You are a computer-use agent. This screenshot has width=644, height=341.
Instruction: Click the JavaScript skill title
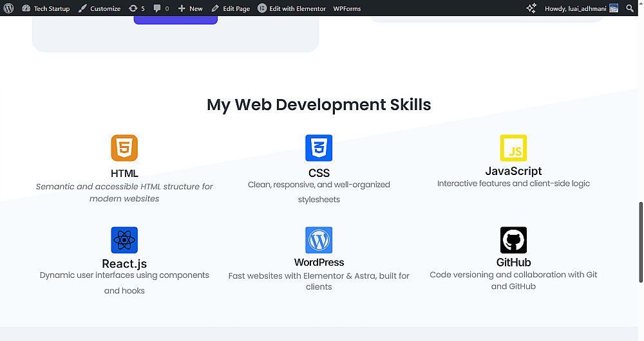tap(513, 171)
